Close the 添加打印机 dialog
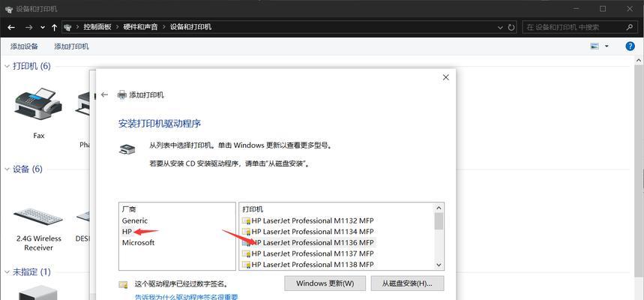 pyautogui.click(x=445, y=77)
